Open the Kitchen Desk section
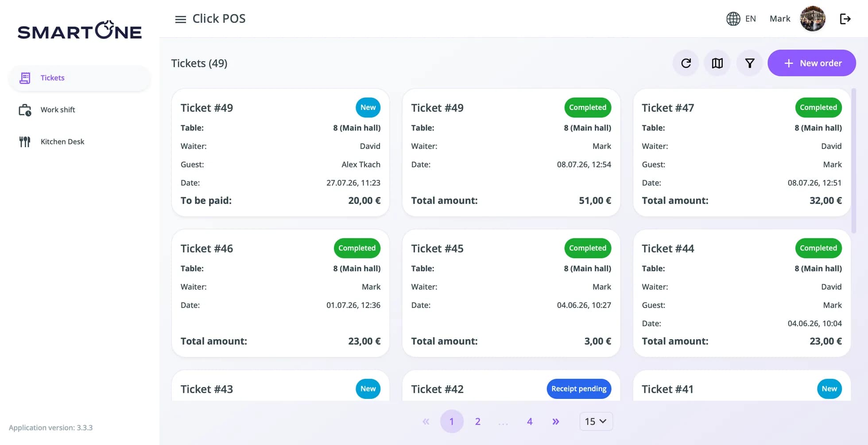Viewport: 868px width, 445px height. (x=80, y=142)
